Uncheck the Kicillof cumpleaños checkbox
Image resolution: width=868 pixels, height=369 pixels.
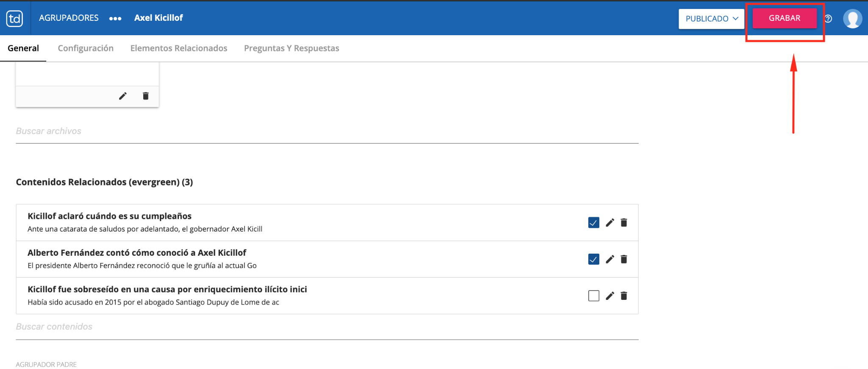point(593,223)
